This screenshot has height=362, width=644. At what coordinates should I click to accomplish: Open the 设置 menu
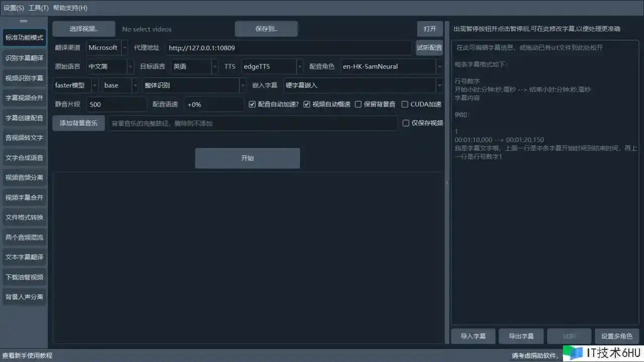coord(14,8)
